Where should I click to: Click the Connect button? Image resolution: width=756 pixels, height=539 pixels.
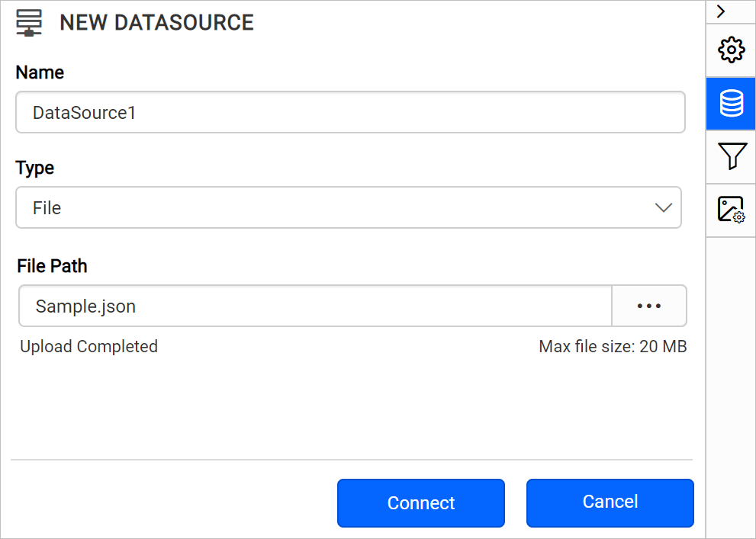421,503
